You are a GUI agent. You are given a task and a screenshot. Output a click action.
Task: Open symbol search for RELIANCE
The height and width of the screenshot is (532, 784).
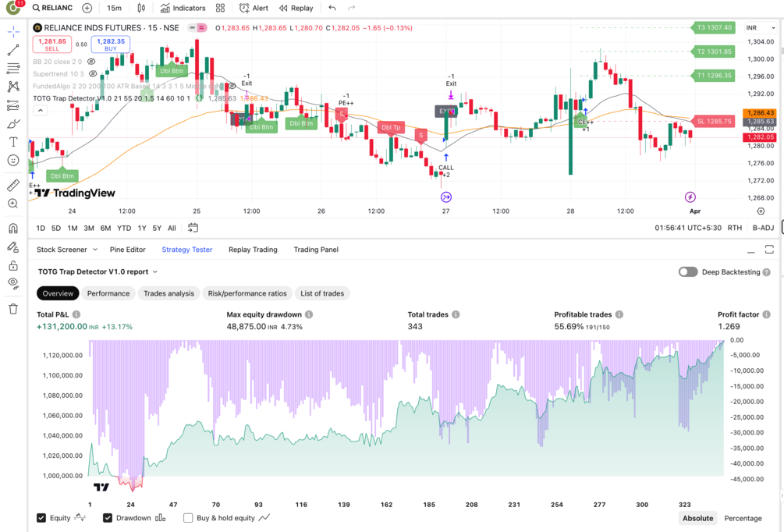coord(52,8)
